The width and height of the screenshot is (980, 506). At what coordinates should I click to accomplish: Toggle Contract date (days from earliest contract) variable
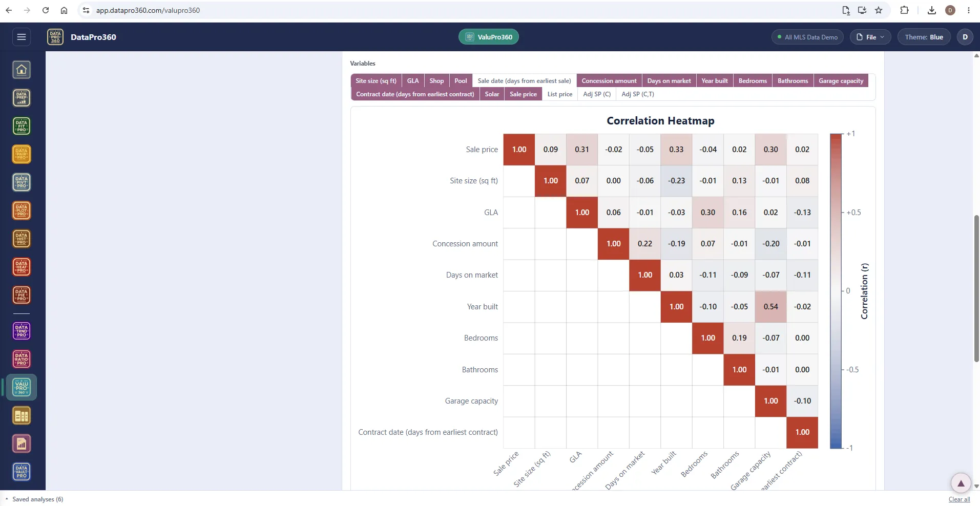pos(415,94)
